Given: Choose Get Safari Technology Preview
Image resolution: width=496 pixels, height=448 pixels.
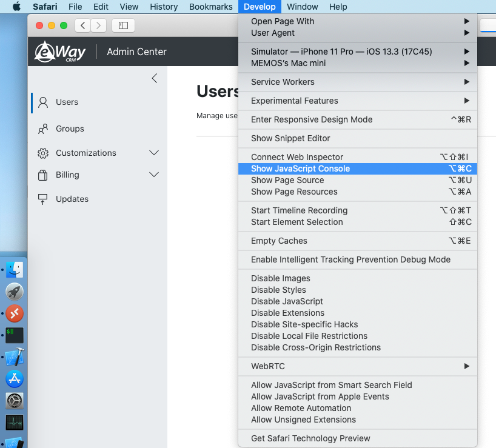Looking at the screenshot, I should tap(358, 438).
